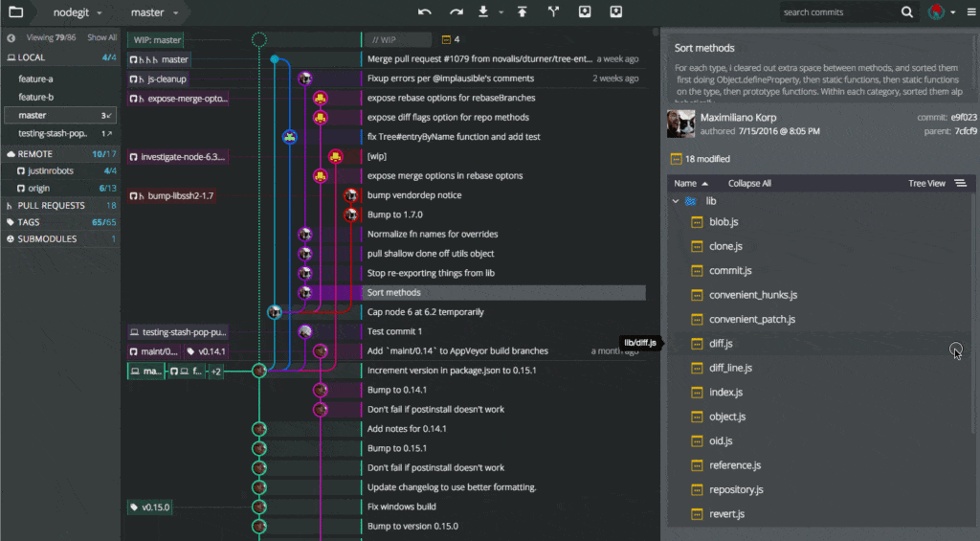Open the repository folder icon
The height and width of the screenshot is (541, 980).
pos(15,11)
